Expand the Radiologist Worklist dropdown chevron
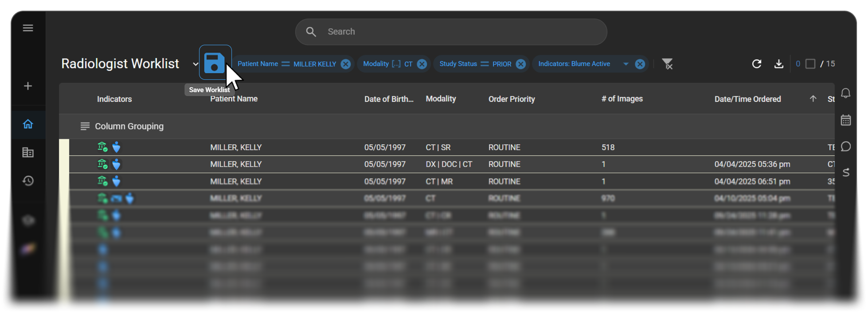The height and width of the screenshot is (313, 868). coord(195,64)
